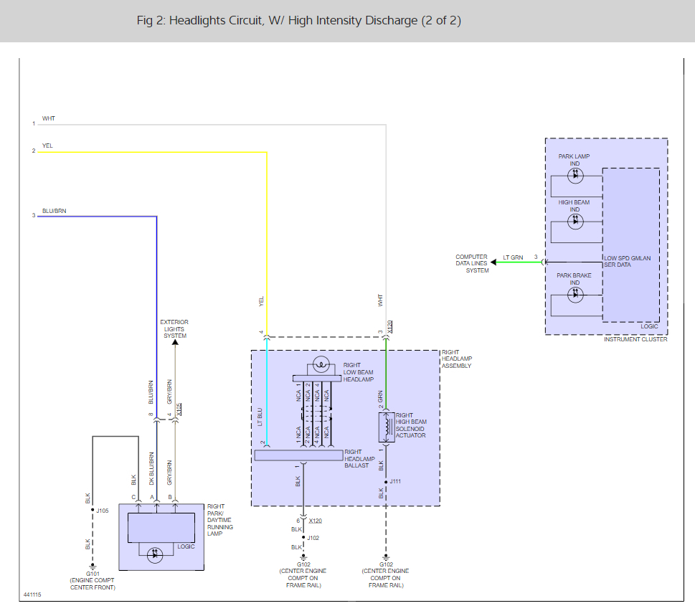Click the diagram number 441115
This screenshot has height=616, width=695.
tap(32, 594)
